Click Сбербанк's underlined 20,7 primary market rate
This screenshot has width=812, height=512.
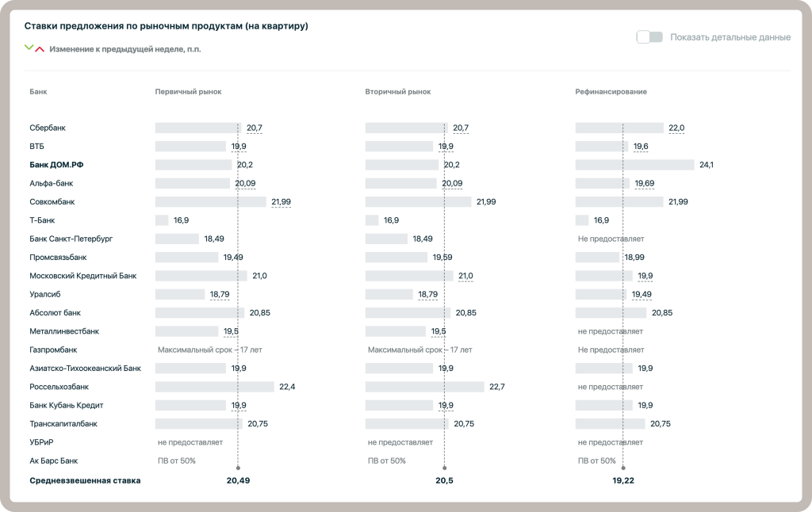(254, 128)
